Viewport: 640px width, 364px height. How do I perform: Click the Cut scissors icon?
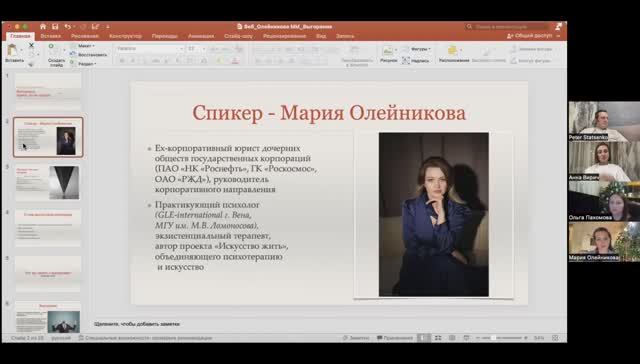(31, 45)
